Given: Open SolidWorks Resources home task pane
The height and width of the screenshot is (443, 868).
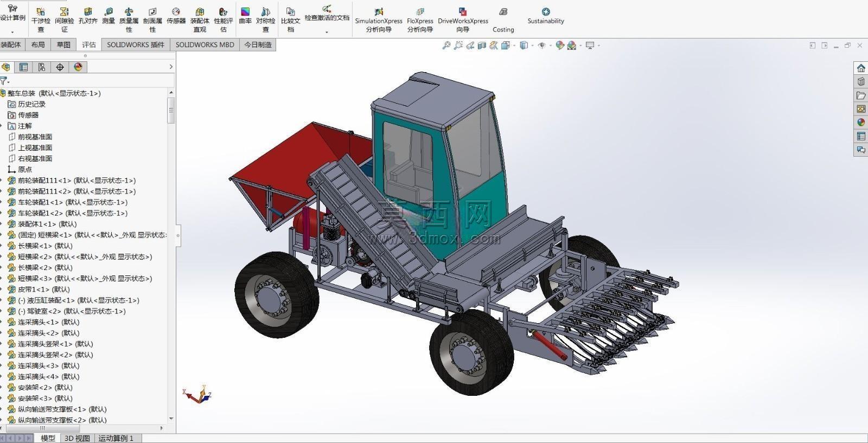Looking at the screenshot, I should tap(861, 68).
